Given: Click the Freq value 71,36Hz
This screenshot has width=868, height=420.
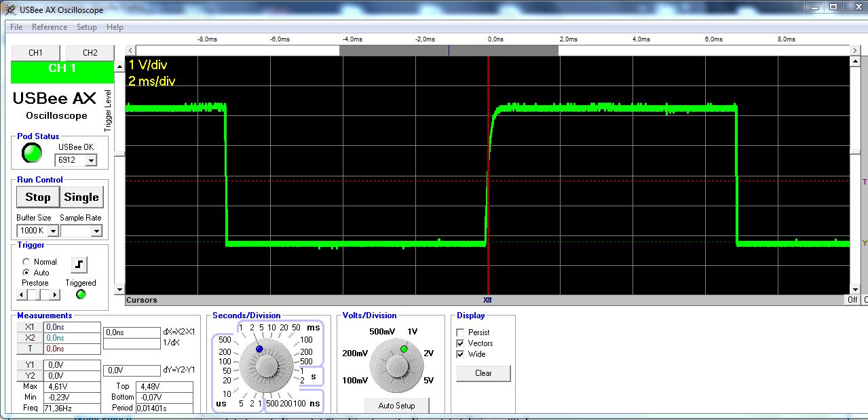Looking at the screenshot, I should coord(72,408).
